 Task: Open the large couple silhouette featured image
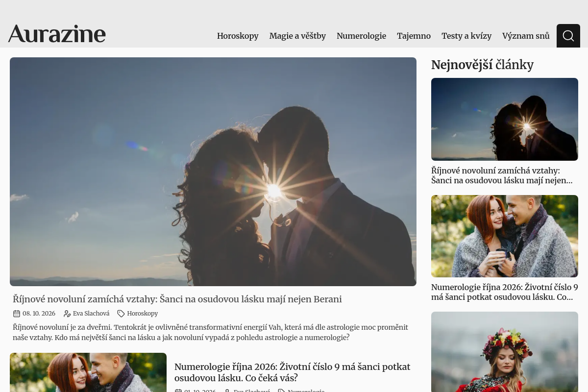(x=213, y=171)
